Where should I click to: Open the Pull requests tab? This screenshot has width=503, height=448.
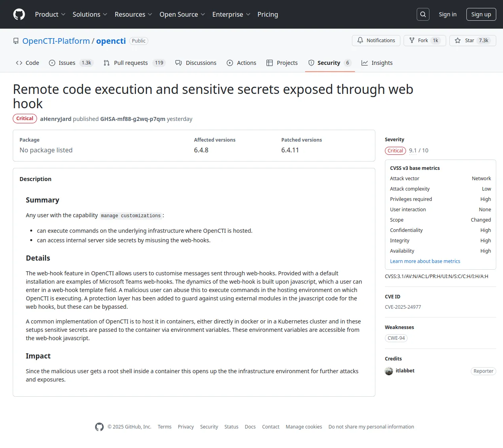tap(134, 63)
